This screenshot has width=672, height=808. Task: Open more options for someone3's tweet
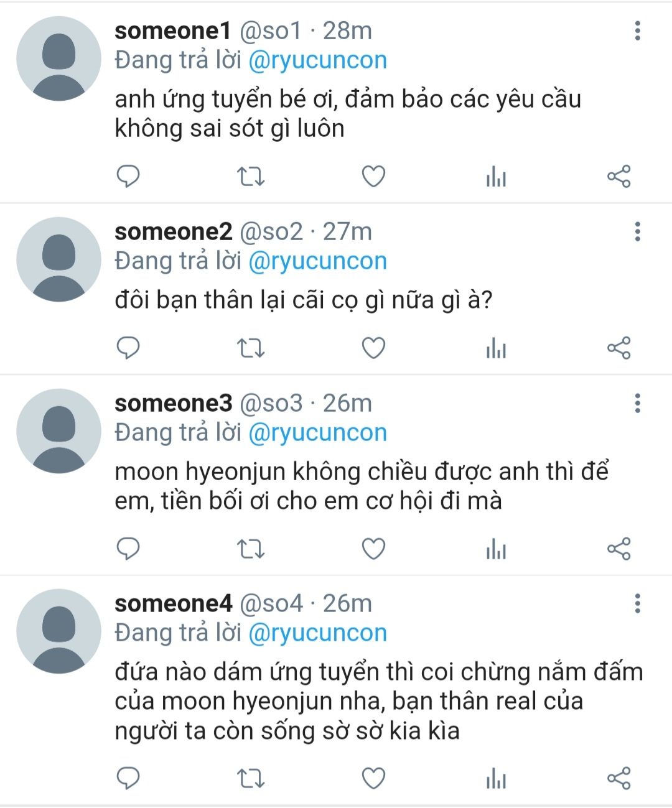(x=637, y=403)
